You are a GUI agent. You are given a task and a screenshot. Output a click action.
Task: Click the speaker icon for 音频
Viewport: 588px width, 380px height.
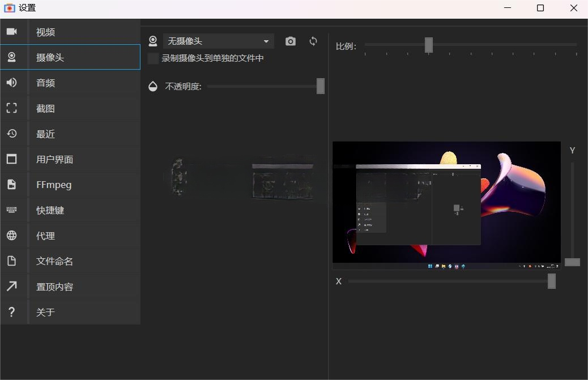pos(12,83)
